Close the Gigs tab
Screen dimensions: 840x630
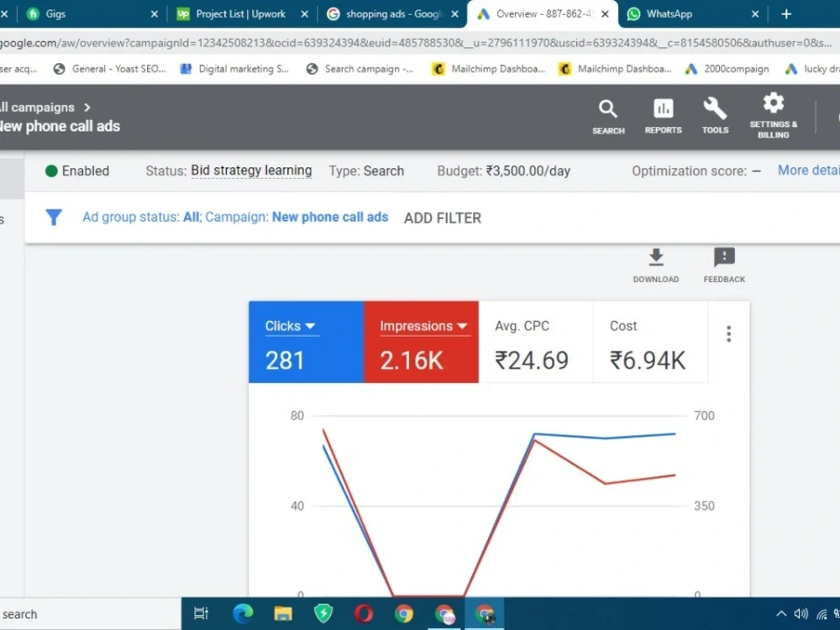point(155,14)
